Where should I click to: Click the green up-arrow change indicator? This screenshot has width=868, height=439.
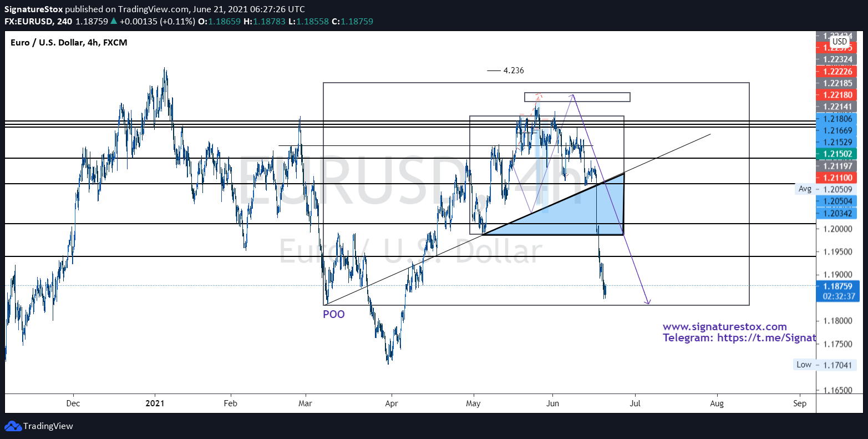click(113, 22)
